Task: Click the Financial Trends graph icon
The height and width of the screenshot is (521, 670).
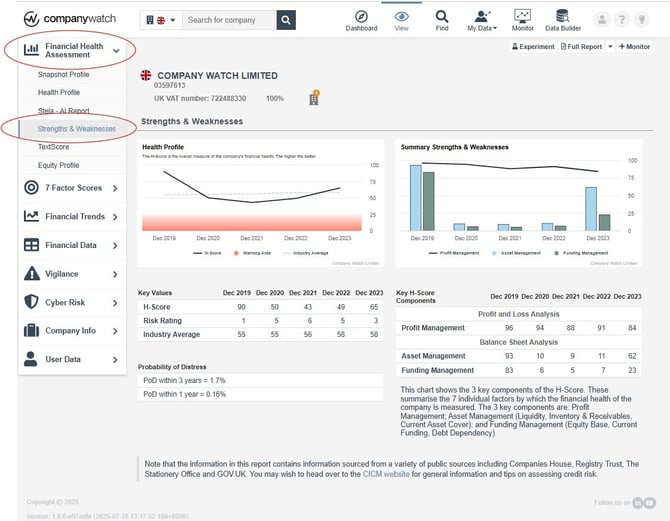Action: 31,216
